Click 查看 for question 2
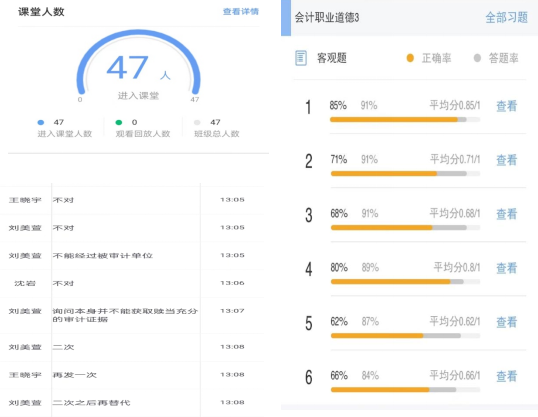538x417 pixels. [x=506, y=160]
